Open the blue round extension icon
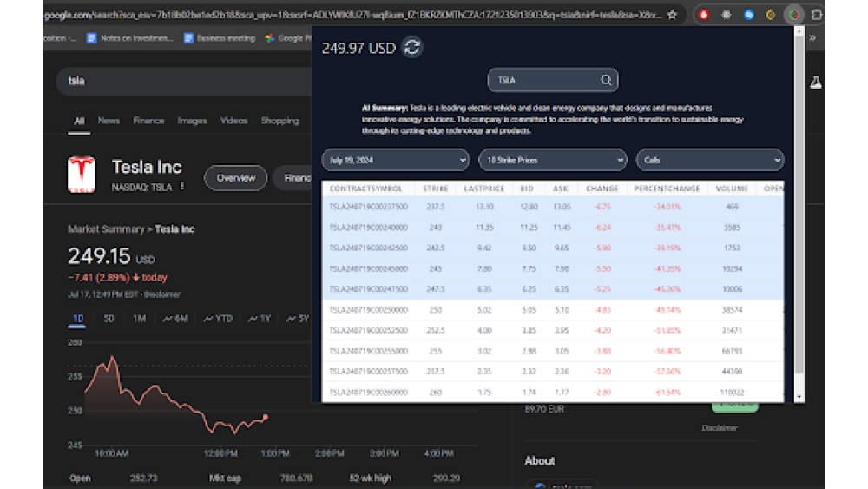The width and height of the screenshot is (868, 489). 749,15
